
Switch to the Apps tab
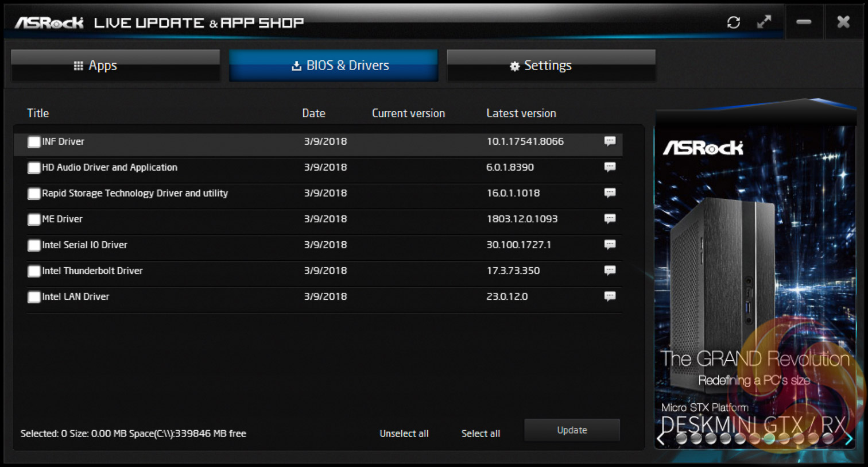(x=115, y=65)
